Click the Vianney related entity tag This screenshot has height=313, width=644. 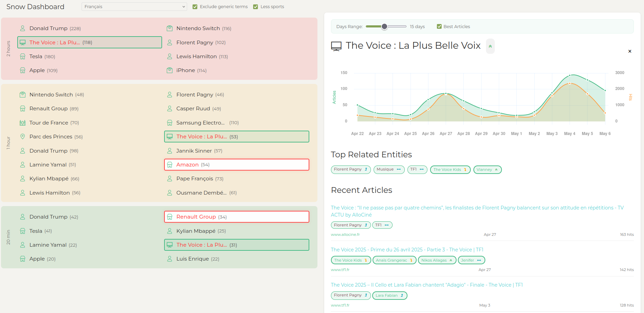tap(487, 170)
